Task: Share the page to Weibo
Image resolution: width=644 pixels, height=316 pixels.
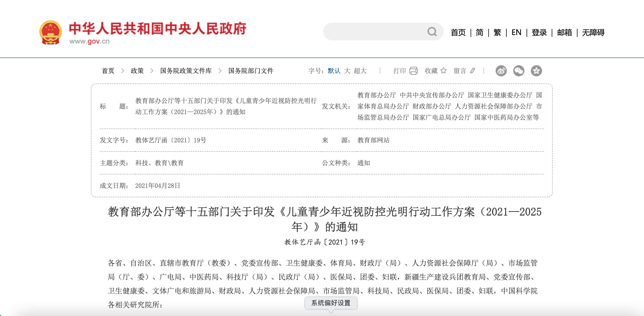Action: (x=501, y=71)
